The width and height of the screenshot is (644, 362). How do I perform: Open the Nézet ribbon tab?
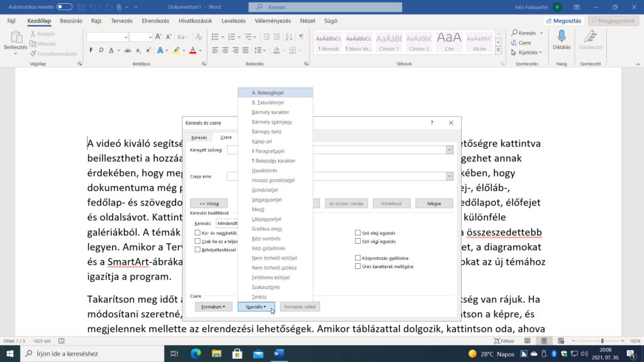(x=307, y=21)
